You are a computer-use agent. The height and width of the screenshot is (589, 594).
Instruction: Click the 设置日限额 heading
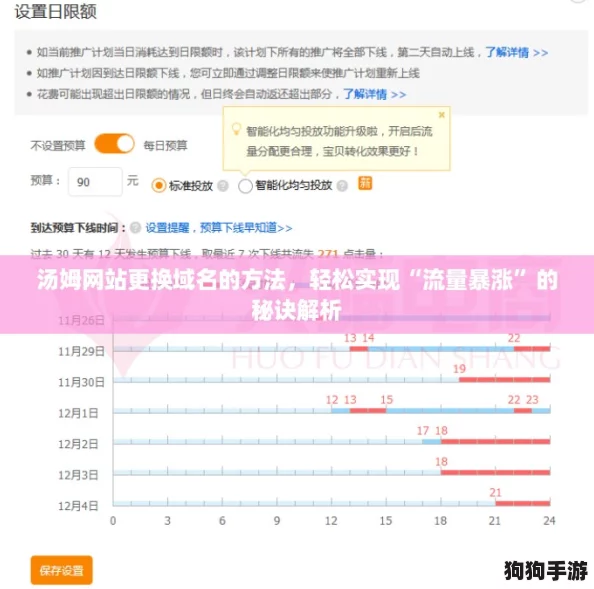[56, 11]
